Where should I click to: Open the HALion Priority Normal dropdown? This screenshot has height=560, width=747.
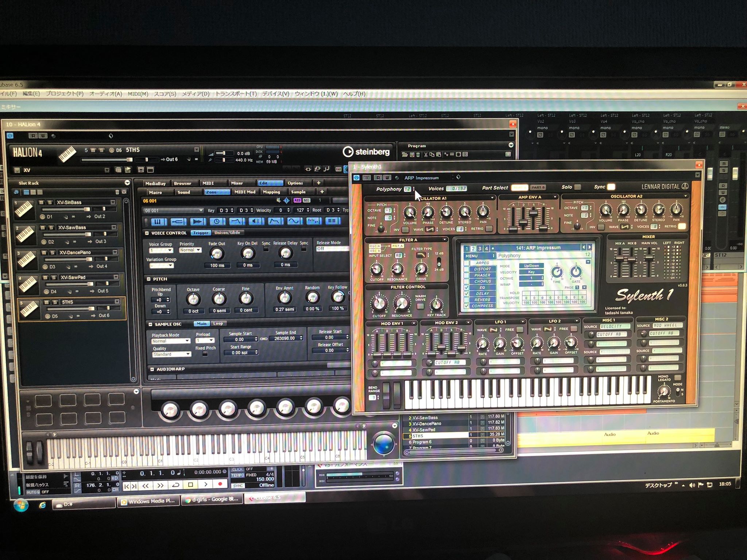[x=190, y=250]
